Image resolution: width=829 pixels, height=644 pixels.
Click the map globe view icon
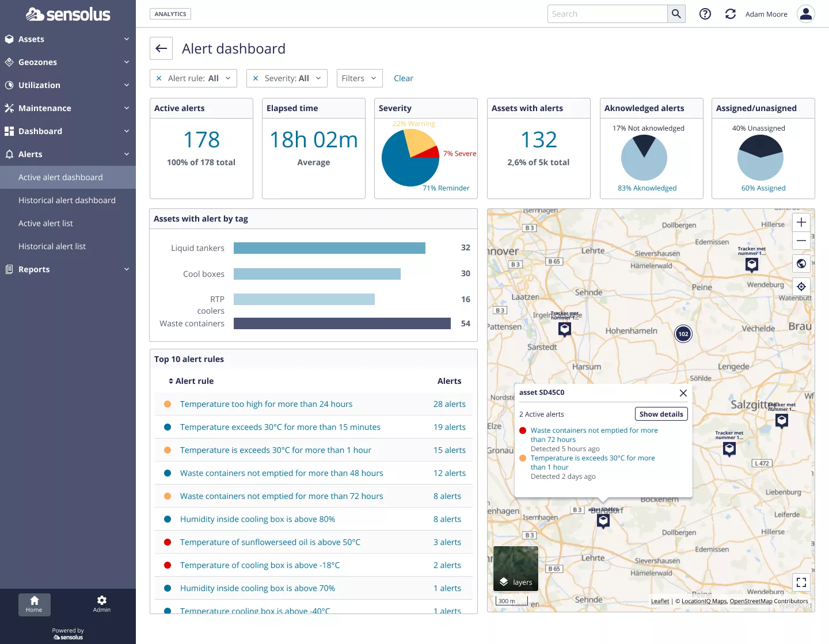point(801,264)
